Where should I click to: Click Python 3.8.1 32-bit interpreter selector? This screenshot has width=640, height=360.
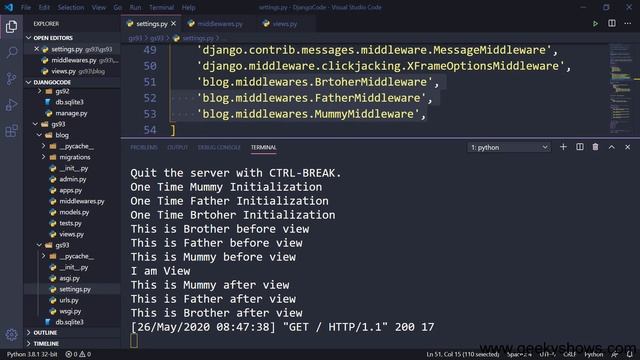click(x=32, y=354)
